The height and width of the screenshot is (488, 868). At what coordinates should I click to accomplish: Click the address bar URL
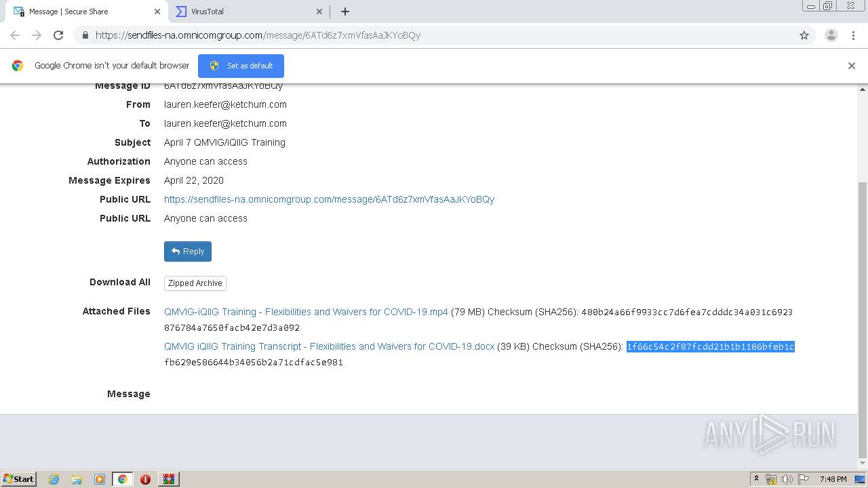258,35
